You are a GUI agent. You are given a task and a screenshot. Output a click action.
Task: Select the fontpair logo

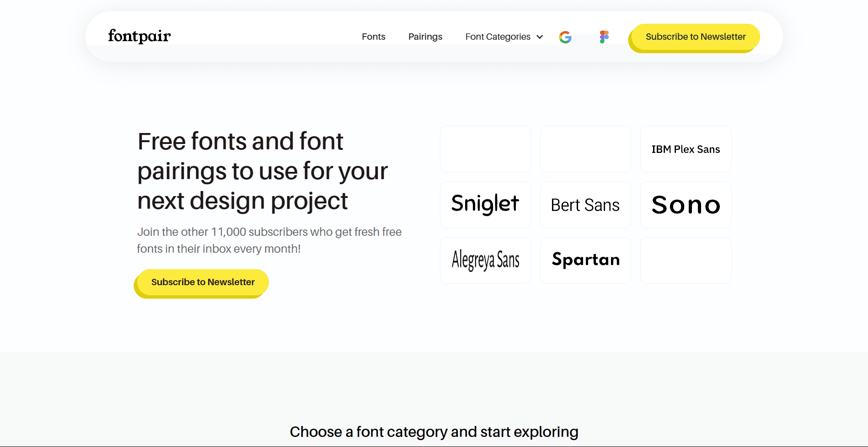[139, 36]
